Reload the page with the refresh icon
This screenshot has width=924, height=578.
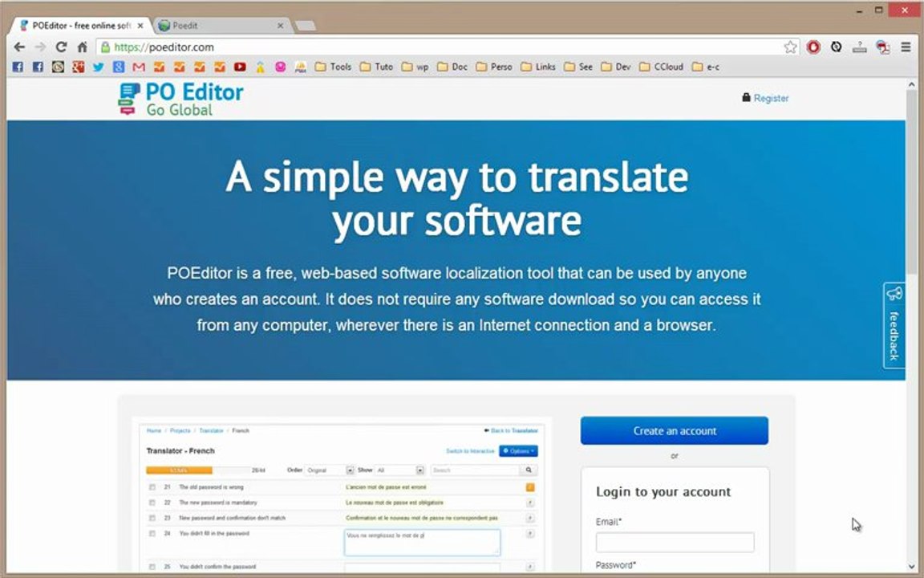(61, 47)
